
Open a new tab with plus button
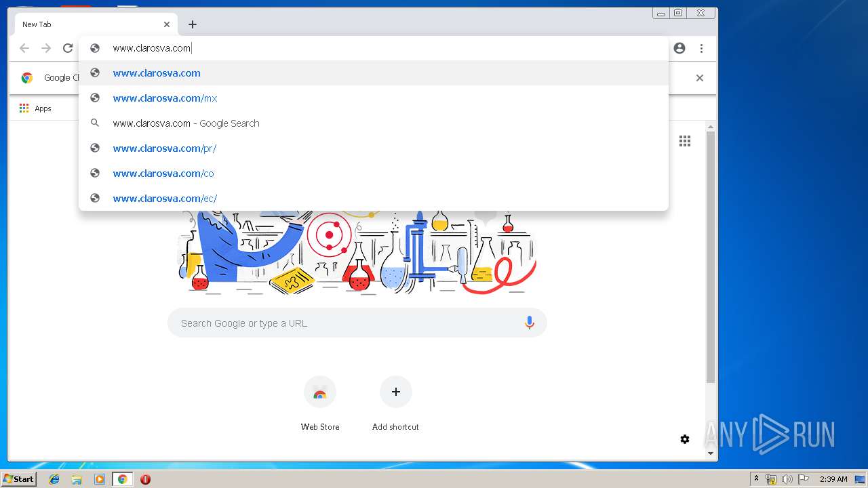[x=193, y=24]
